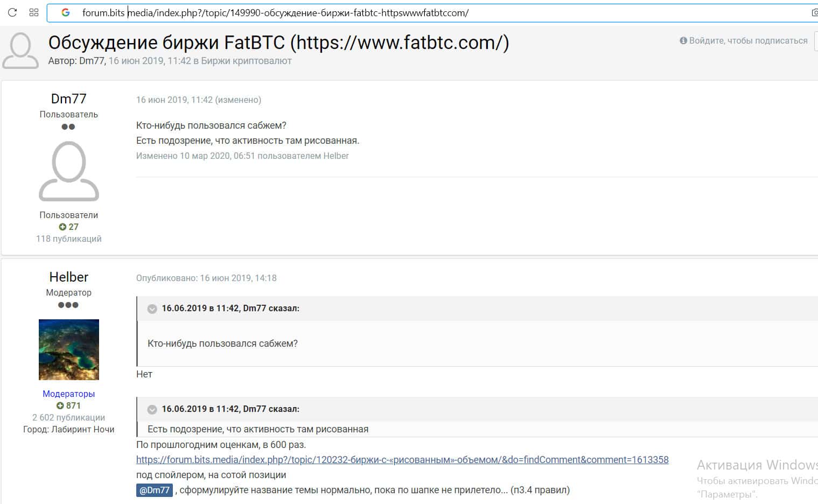
Task: Click the Пользователь rank label under Dm77
Action: click(x=69, y=114)
